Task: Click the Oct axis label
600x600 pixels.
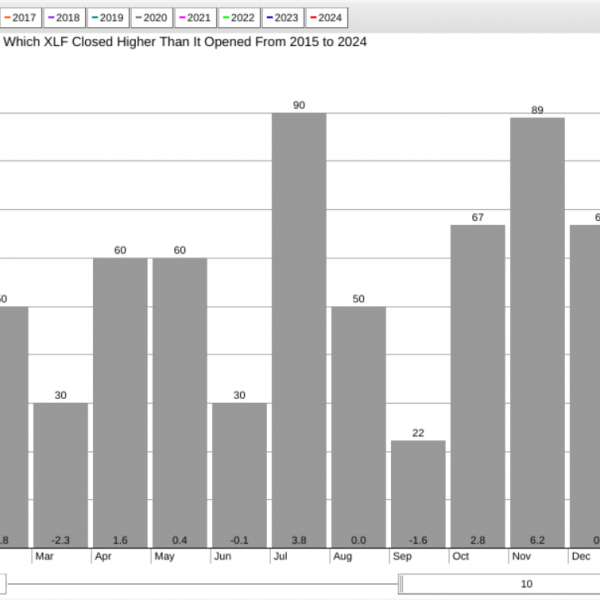Action: click(x=461, y=556)
